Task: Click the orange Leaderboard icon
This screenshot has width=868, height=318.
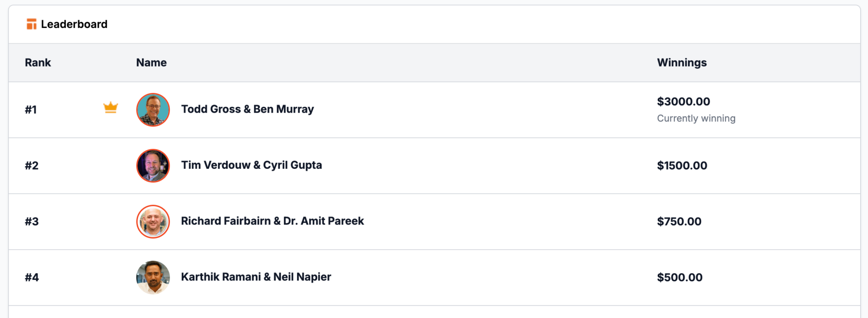Action: pos(31,24)
